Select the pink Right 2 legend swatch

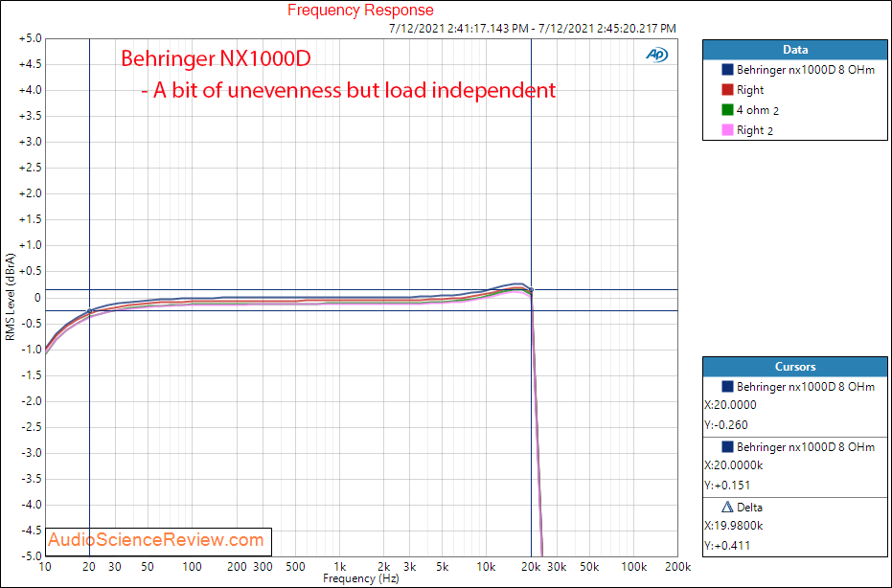[x=727, y=130]
